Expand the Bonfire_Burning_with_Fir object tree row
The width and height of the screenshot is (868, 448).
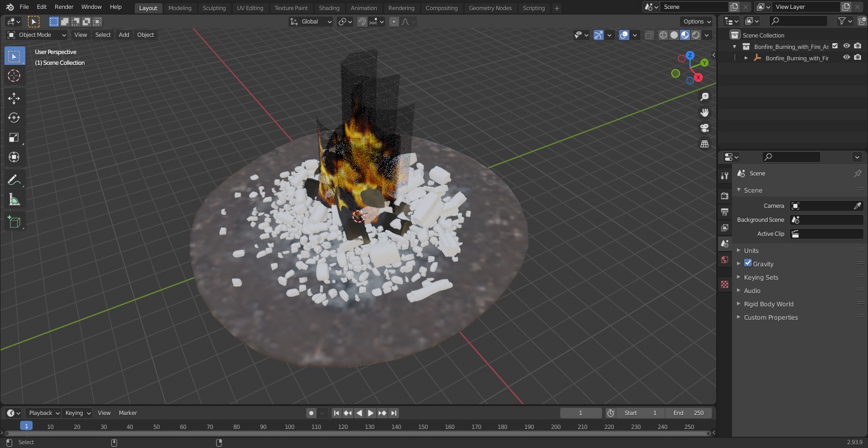point(747,58)
